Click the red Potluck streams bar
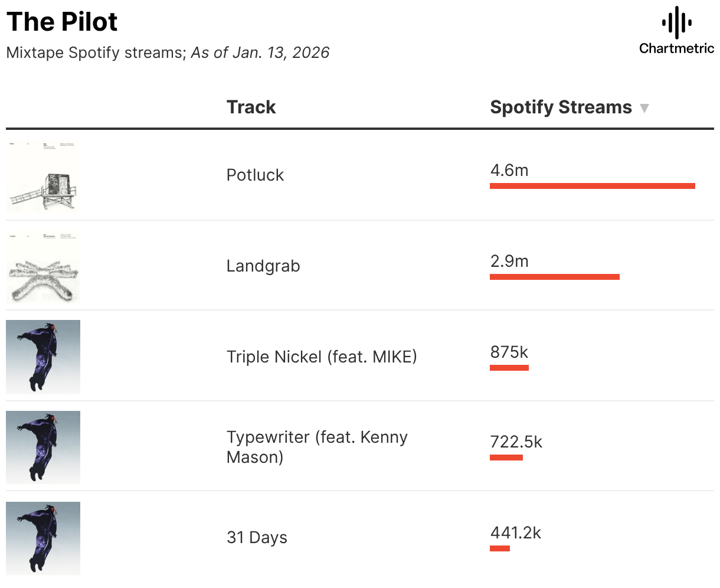 coord(592,186)
